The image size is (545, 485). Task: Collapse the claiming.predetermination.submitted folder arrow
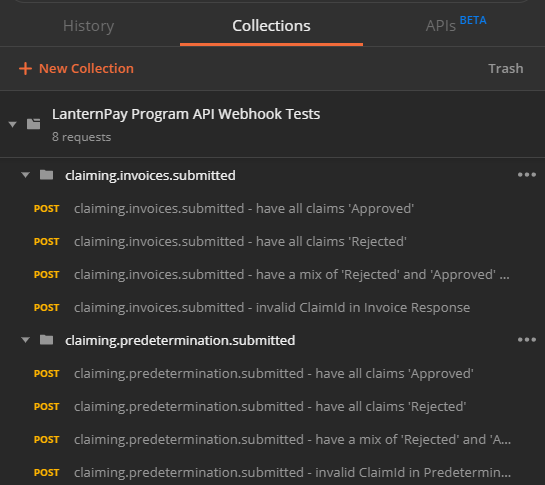[x=25, y=340]
